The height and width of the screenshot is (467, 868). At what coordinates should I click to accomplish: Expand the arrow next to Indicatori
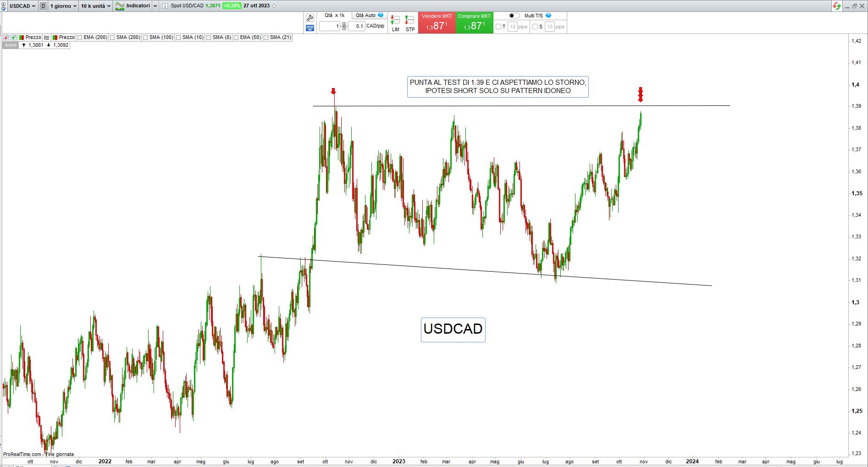pos(155,6)
